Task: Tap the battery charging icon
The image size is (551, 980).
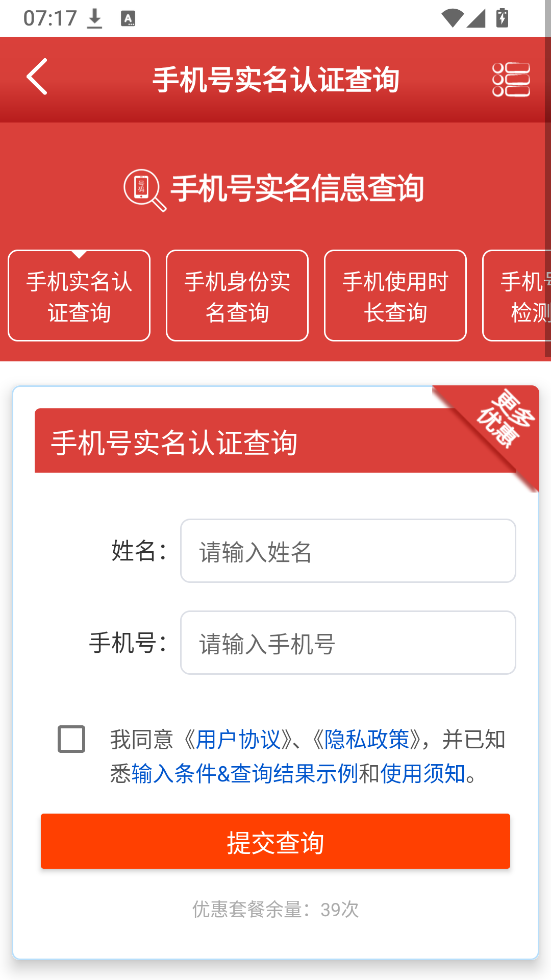Action: point(502,18)
